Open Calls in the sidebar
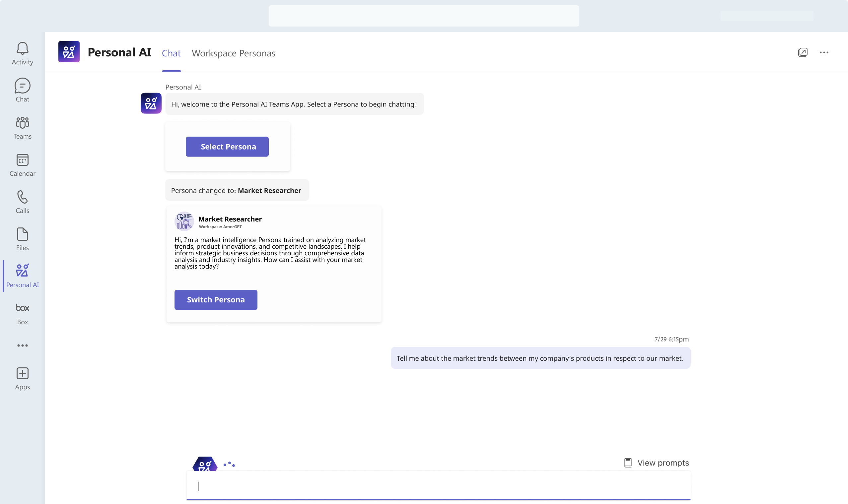848x504 pixels. point(23,202)
